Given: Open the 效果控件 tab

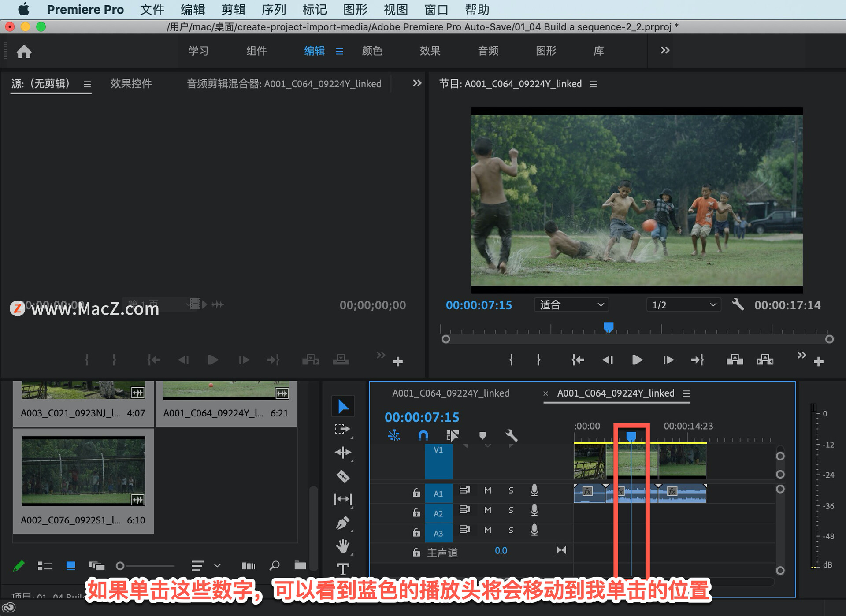Looking at the screenshot, I should coord(131,83).
